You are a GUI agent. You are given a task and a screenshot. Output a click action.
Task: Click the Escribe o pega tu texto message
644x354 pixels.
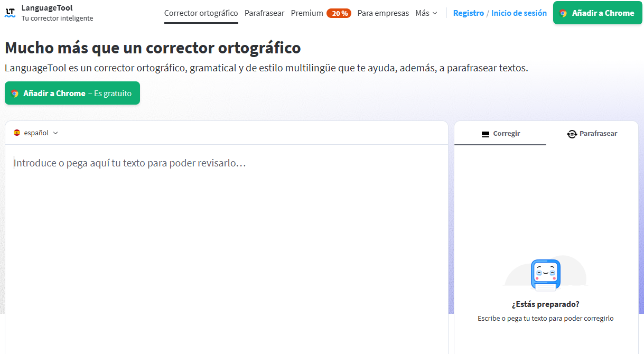pyautogui.click(x=546, y=319)
